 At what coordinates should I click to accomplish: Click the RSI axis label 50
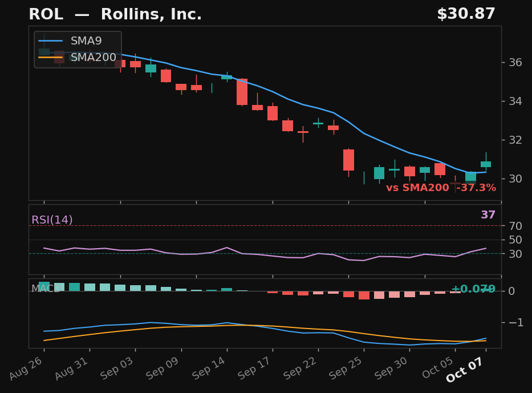point(515,240)
